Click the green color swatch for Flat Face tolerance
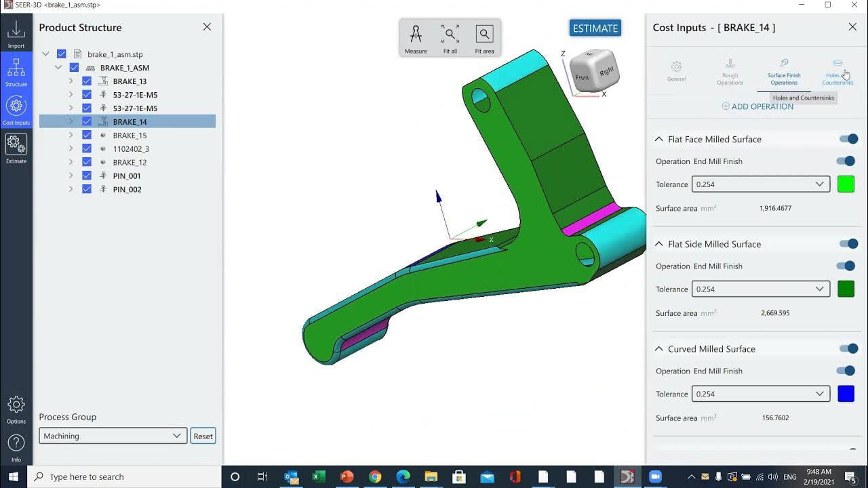Image resolution: width=868 pixels, height=488 pixels. tap(846, 184)
